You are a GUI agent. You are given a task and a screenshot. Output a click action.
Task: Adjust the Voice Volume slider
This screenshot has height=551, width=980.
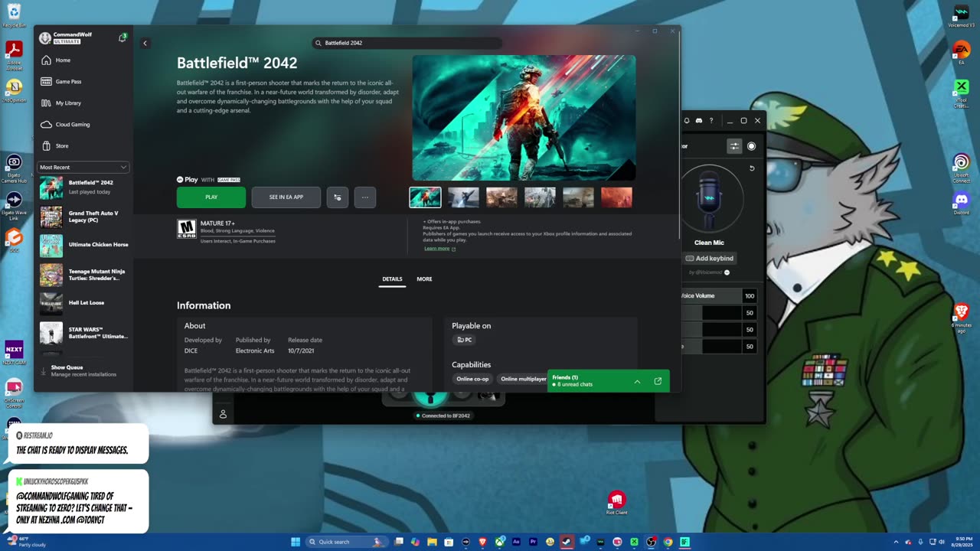(711, 296)
